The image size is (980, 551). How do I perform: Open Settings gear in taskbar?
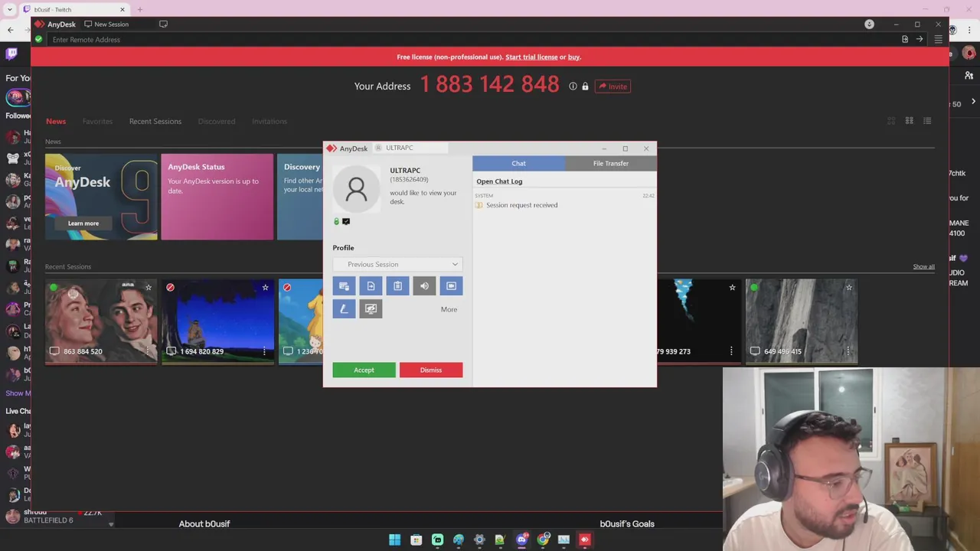coord(479,540)
